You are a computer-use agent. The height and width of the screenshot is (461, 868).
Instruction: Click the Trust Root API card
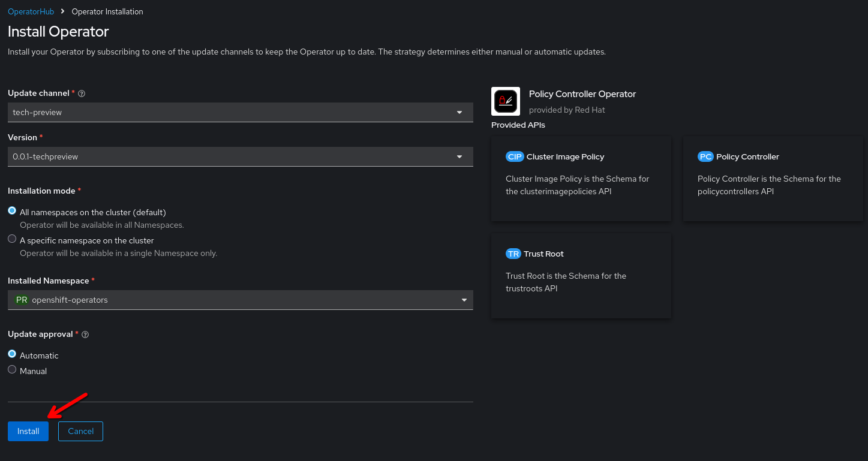(x=581, y=276)
